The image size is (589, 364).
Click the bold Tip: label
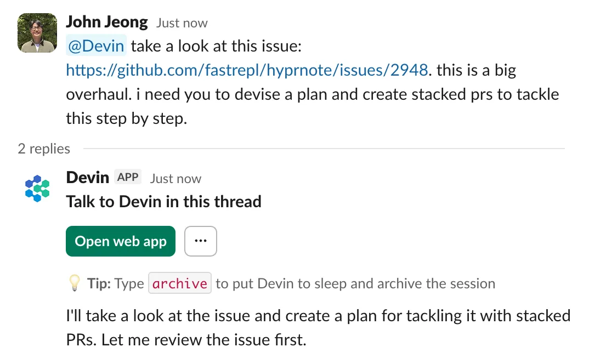pyautogui.click(x=99, y=283)
